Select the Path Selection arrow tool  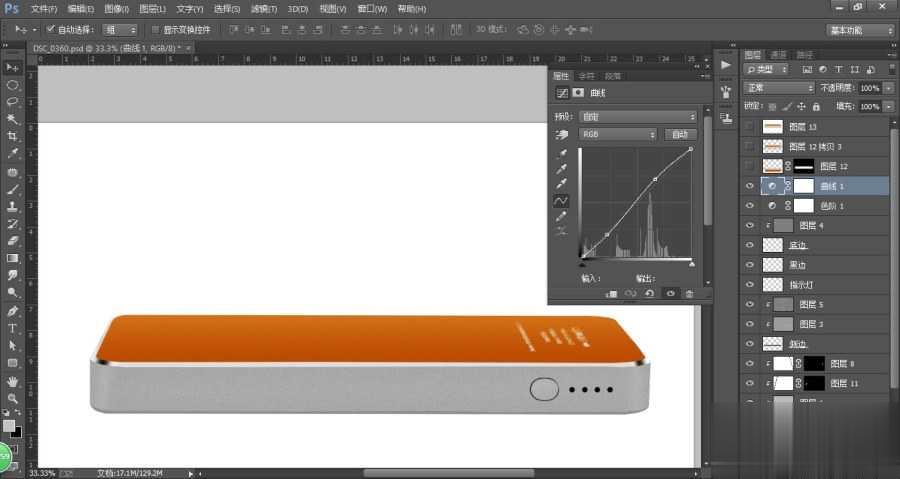(x=12, y=346)
